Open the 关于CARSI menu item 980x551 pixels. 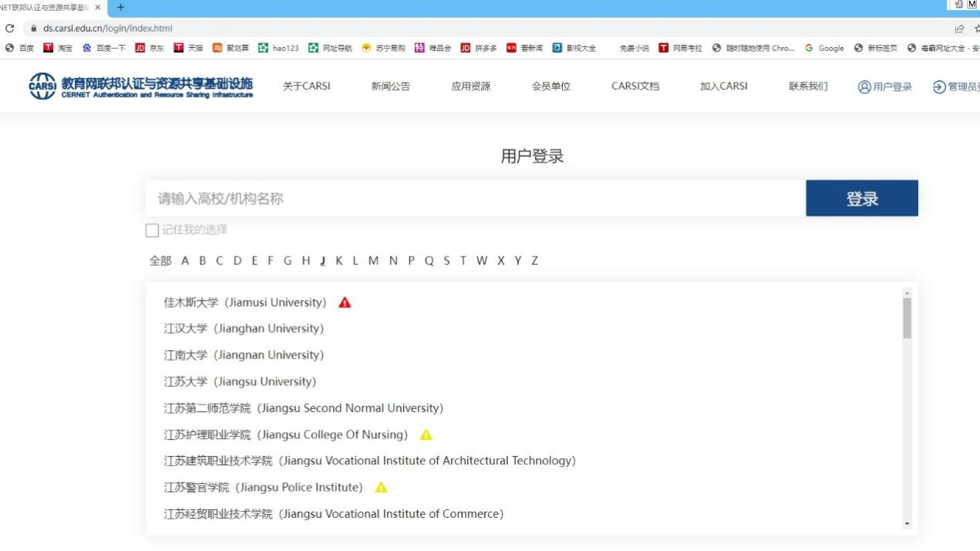306,87
